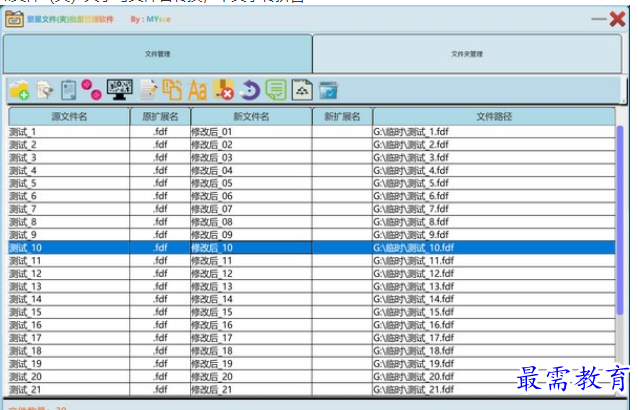Select the row 测试_7
The image size is (638, 410).
click(x=312, y=209)
